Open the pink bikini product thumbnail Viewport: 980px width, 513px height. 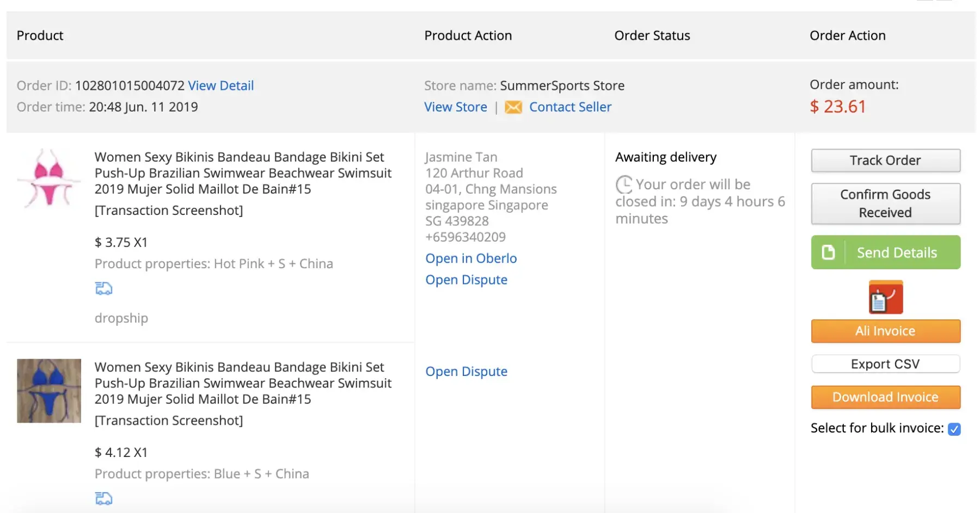pos(49,178)
